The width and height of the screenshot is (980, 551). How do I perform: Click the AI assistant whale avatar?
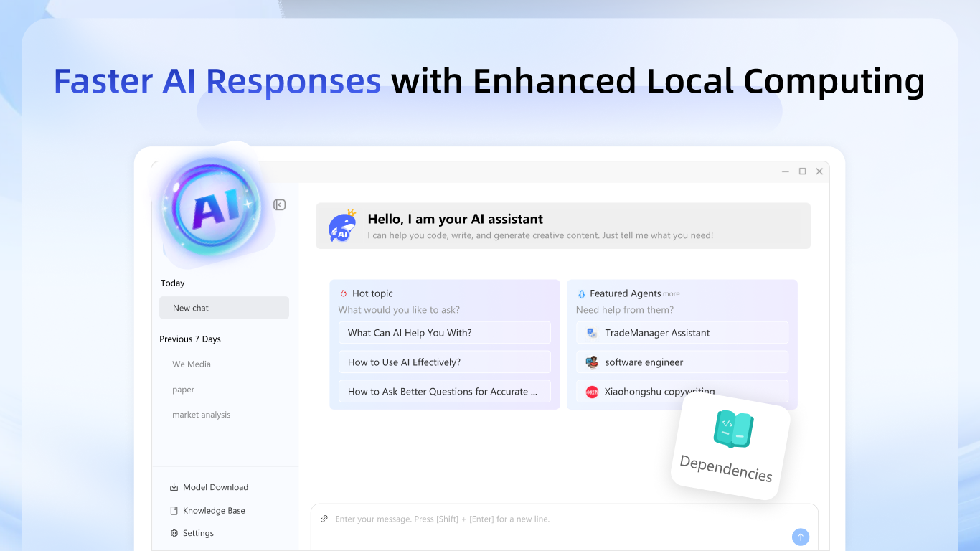point(342,225)
